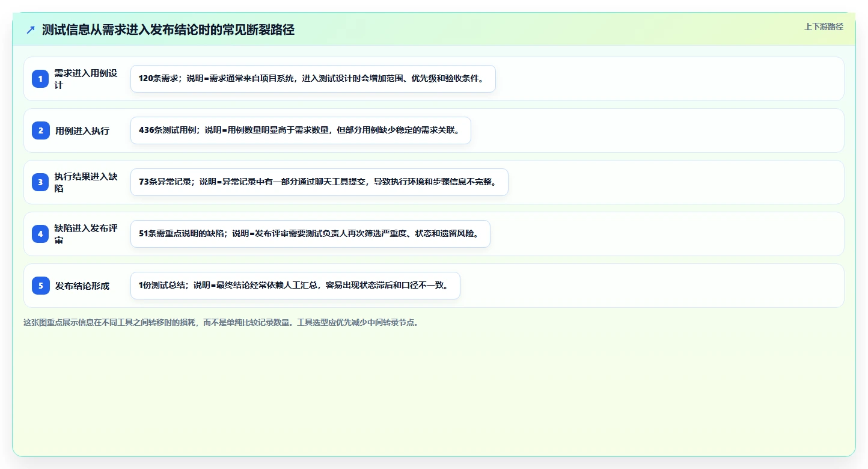Screen dimensions: 868x469
Task: Click the arrow icon beside the title
Action: tap(31, 30)
